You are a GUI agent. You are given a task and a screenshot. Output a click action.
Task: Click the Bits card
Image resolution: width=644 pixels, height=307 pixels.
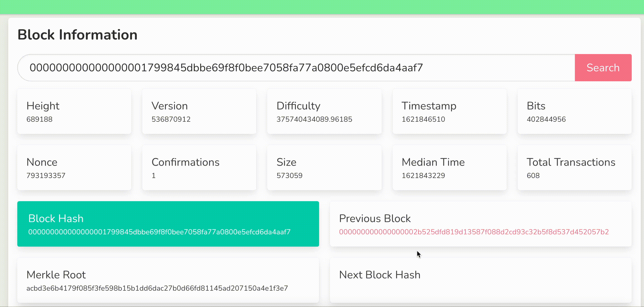point(574,111)
